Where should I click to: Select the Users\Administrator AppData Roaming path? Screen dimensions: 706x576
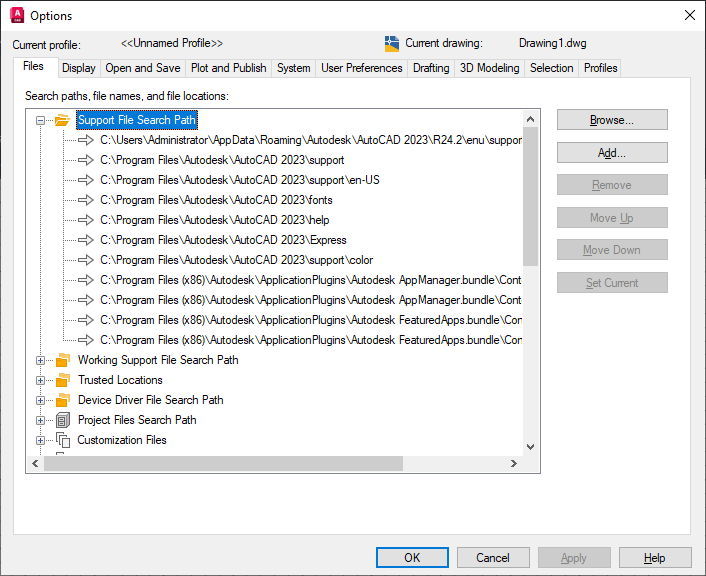[x=311, y=140]
